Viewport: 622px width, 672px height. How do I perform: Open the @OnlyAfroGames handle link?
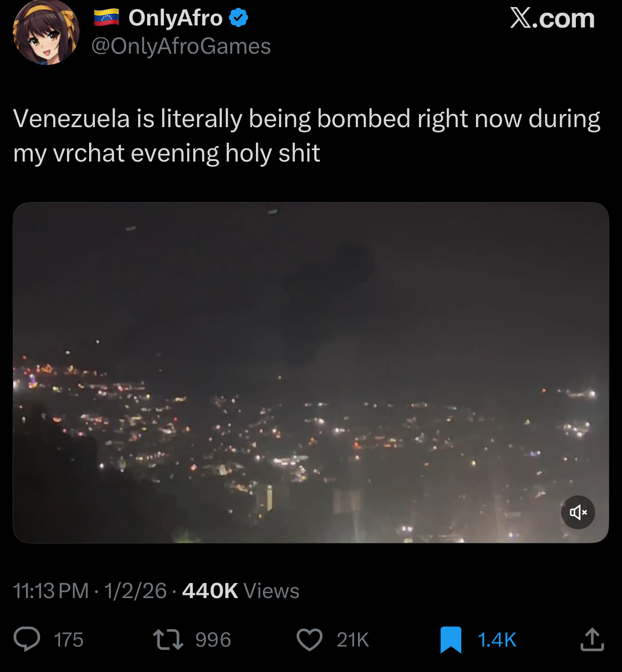(181, 46)
